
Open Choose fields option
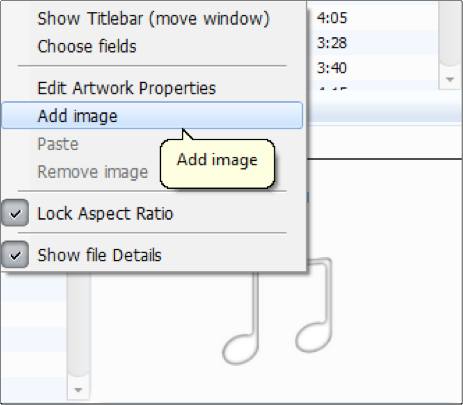(x=152, y=46)
